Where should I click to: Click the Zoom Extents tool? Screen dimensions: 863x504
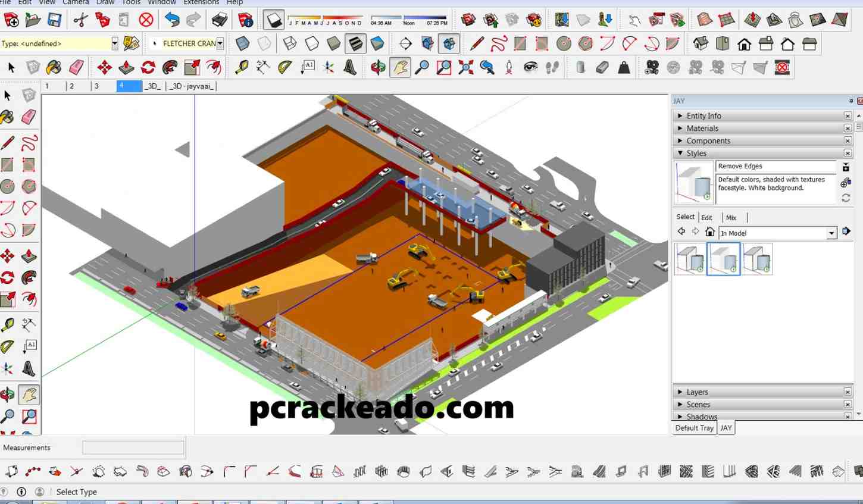[465, 68]
